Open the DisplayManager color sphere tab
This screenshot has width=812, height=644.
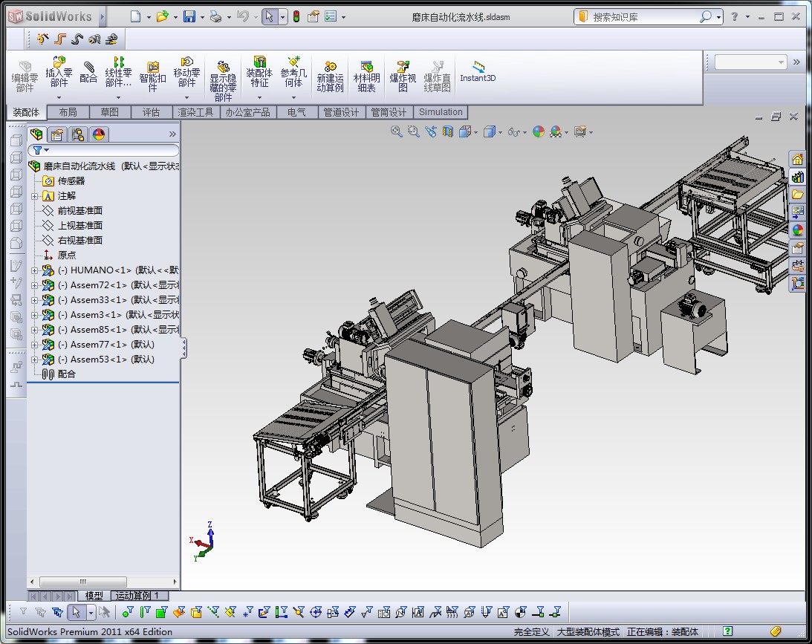[99, 134]
